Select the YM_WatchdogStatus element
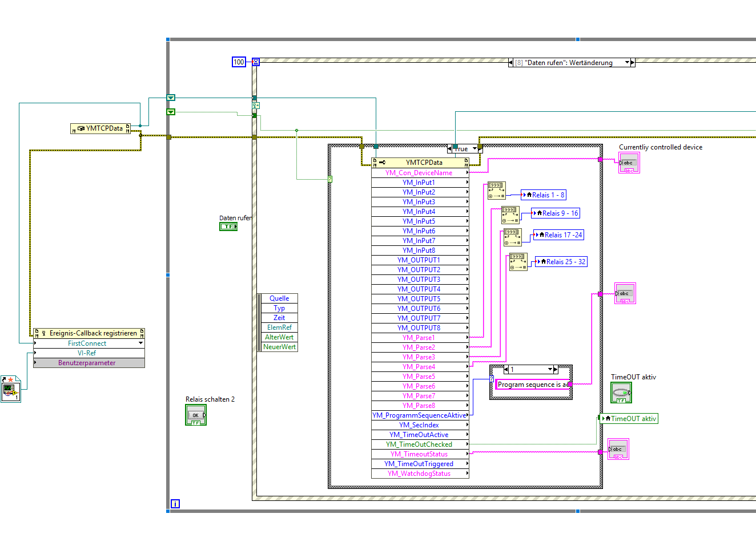This screenshot has width=756, height=550. [x=420, y=474]
